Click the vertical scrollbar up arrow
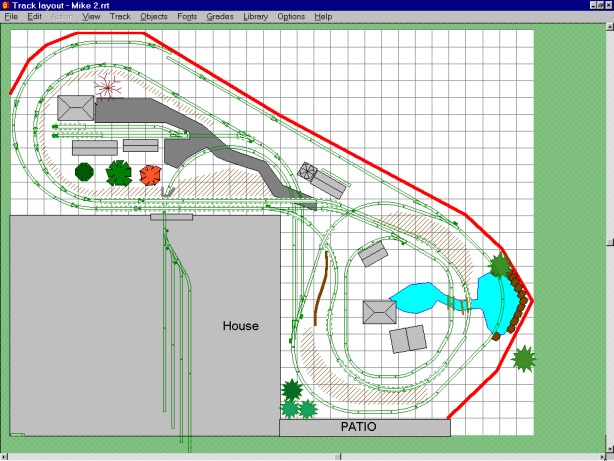Viewport: 614px width, 461px height. pos(610,27)
